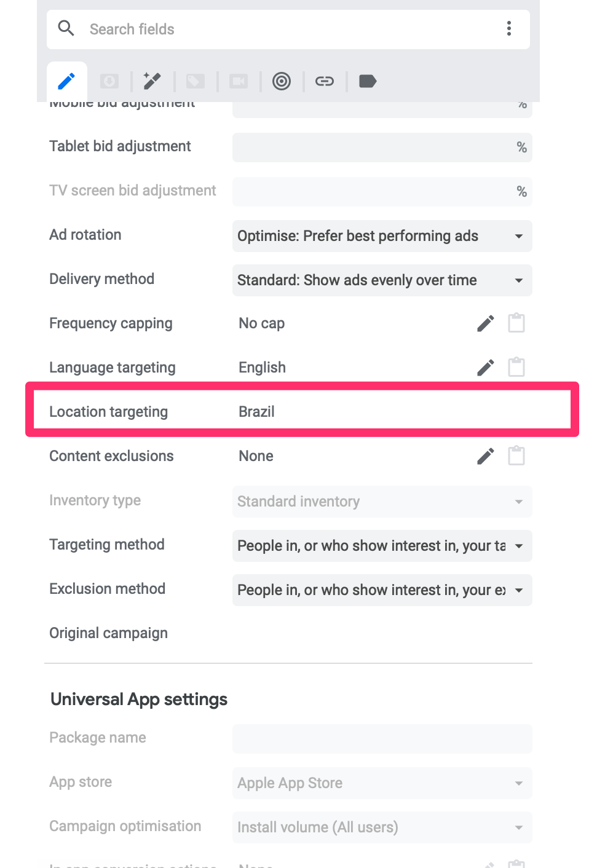Click the search magnifier icon
This screenshot has height=868, width=605.
point(66,28)
